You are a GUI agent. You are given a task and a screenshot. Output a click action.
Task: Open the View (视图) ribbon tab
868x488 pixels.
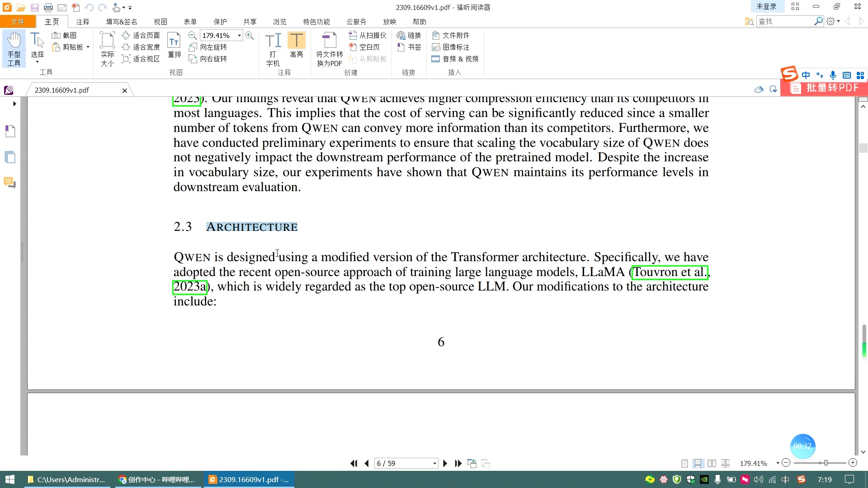(x=160, y=22)
